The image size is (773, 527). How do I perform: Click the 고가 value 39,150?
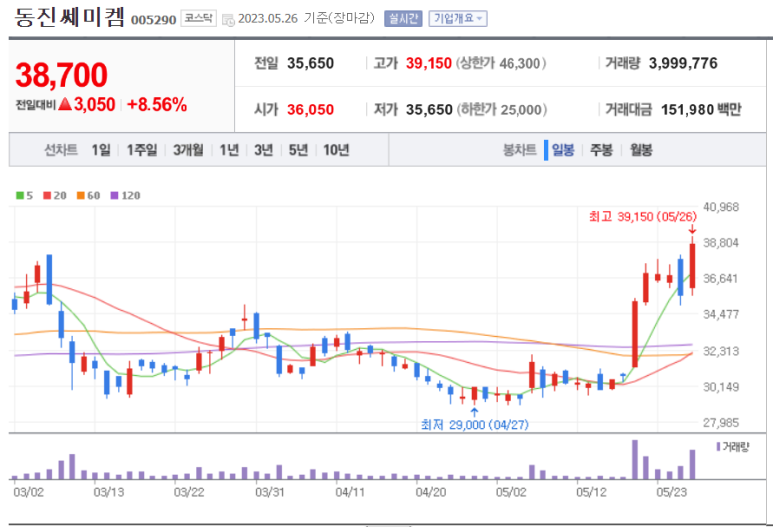(x=428, y=63)
